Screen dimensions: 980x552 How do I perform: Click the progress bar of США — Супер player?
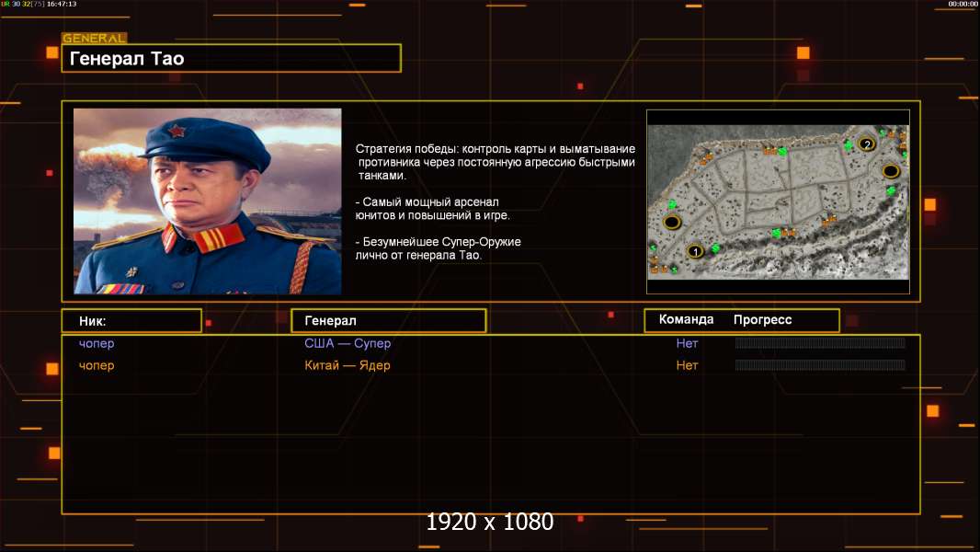coord(820,342)
